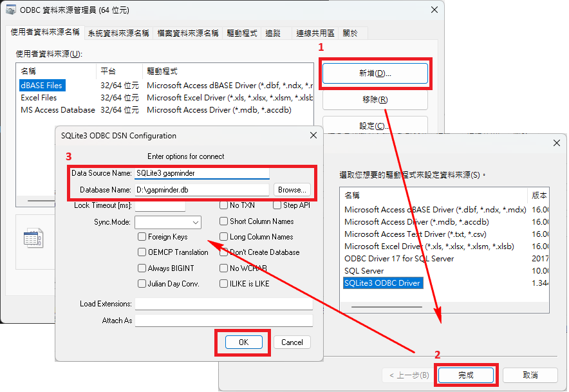569x392 pixels.
Task: Click the ODBC administrator title bar icon
Action: click(x=11, y=10)
